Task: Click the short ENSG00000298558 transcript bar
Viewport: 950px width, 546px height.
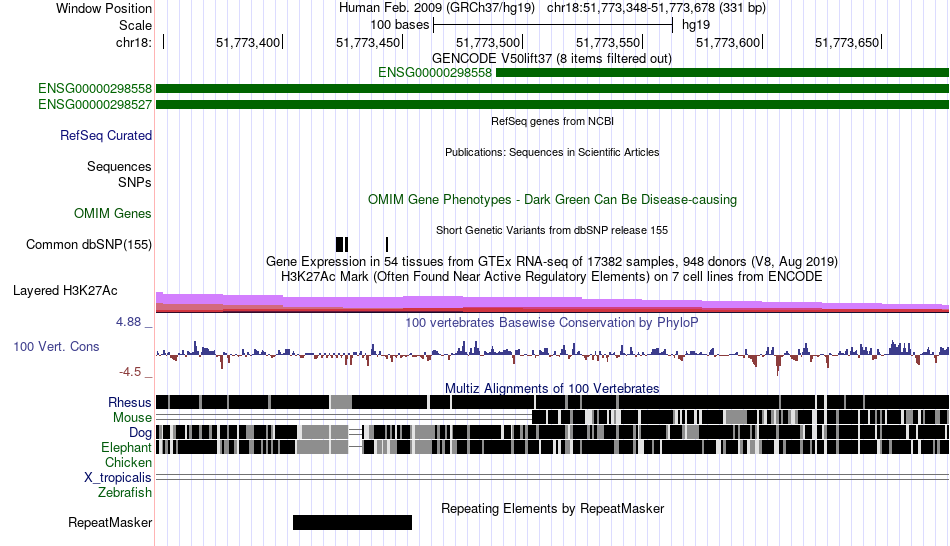Action: [x=722, y=73]
